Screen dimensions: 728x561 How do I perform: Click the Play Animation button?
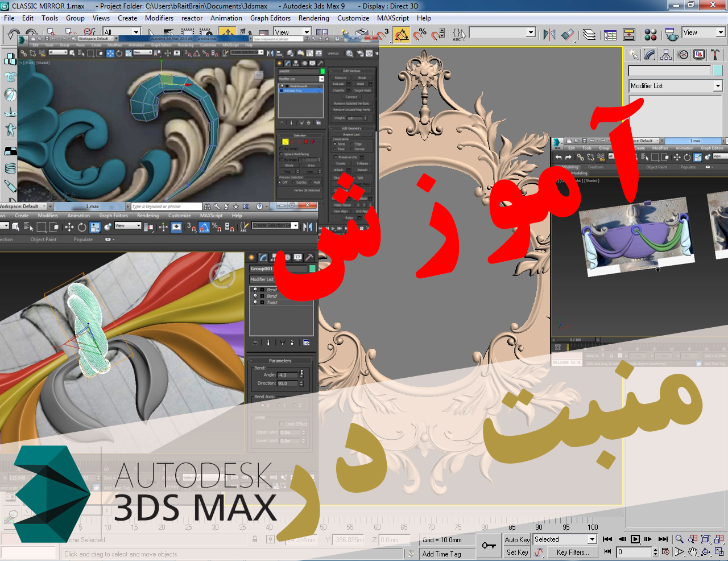635,539
